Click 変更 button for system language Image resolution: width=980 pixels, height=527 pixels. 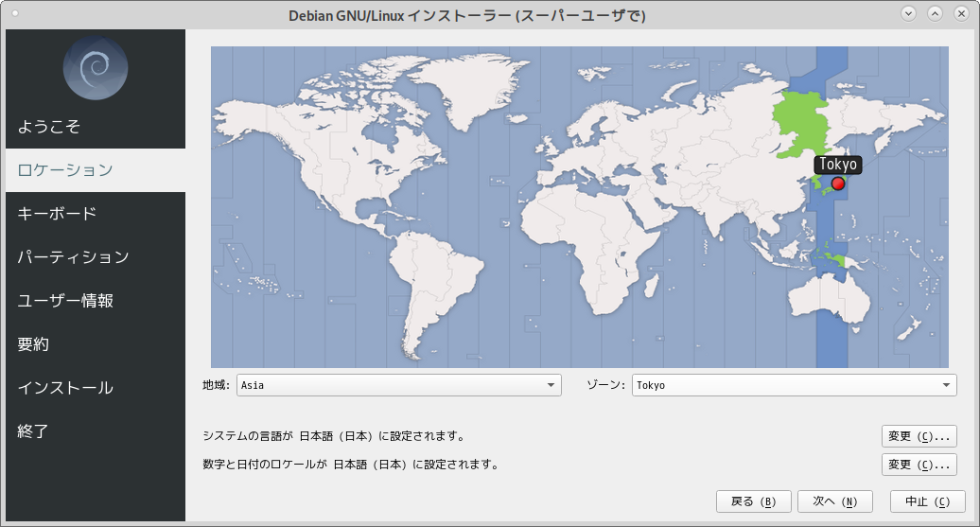point(919,436)
